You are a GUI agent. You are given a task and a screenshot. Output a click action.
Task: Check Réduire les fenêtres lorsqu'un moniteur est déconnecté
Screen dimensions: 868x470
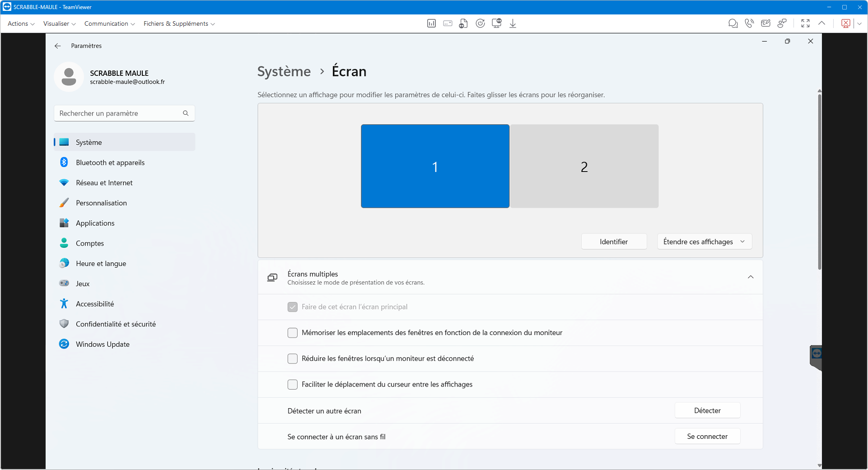(293, 358)
